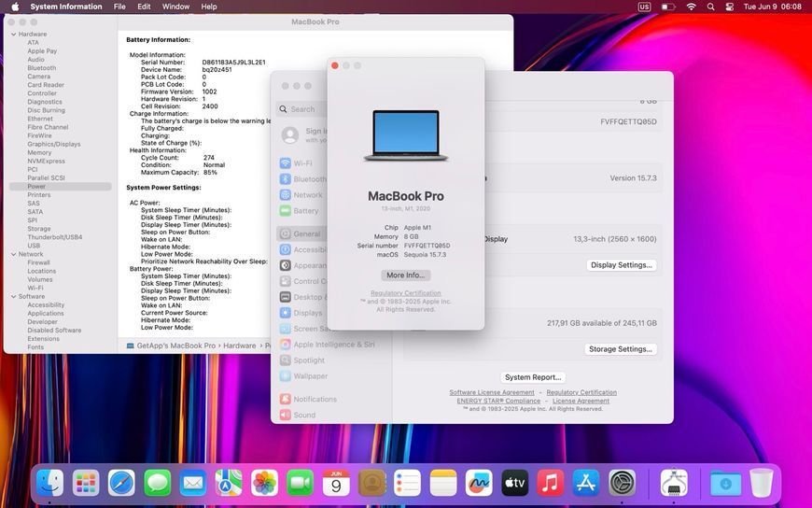Close the About This Mac window
The image size is (812, 508).
(335, 65)
